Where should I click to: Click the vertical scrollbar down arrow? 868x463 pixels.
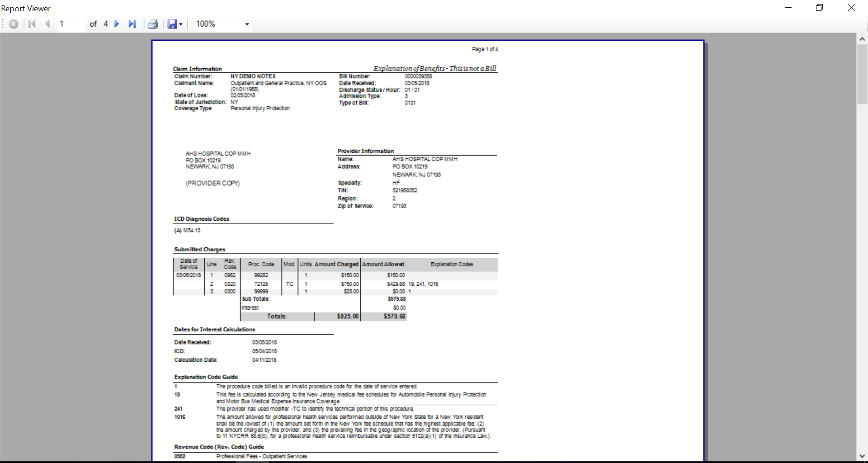tap(862, 456)
